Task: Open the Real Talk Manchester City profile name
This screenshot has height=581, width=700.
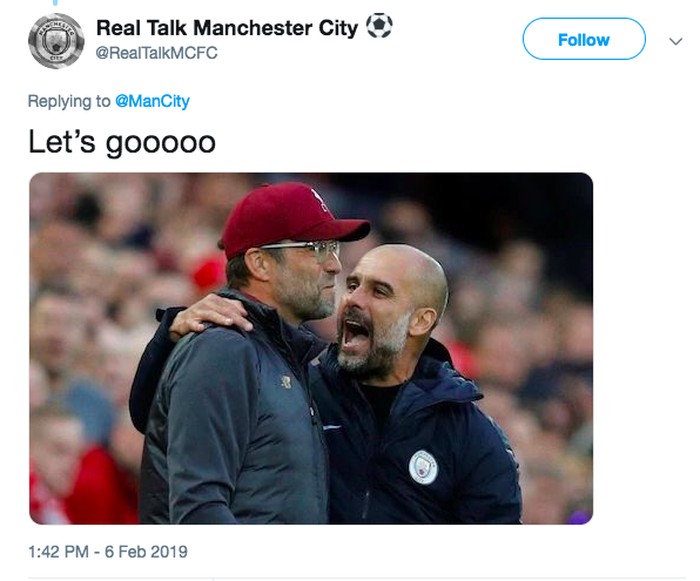Action: point(227,28)
